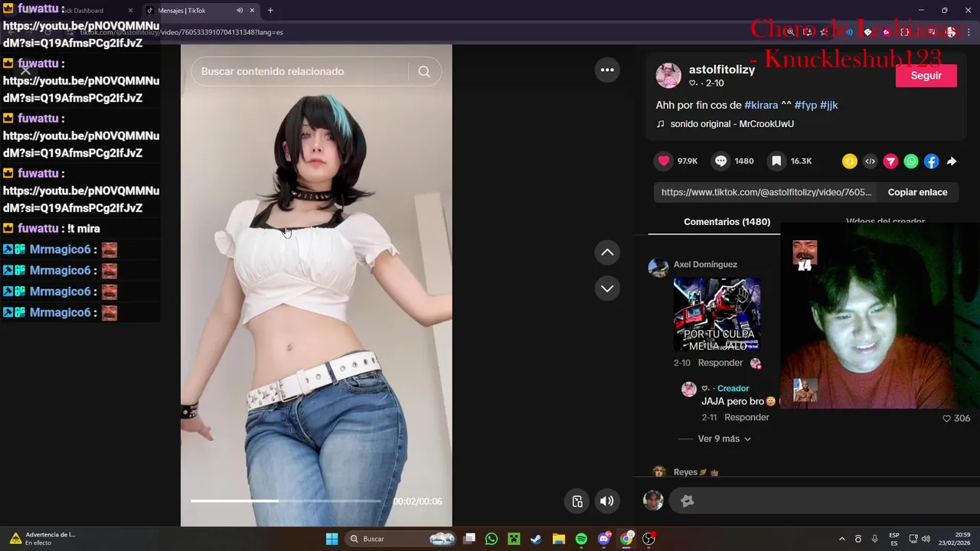This screenshot has height=551, width=980.
Task: Reply to Axel Domínguez's comment
Action: (x=720, y=363)
